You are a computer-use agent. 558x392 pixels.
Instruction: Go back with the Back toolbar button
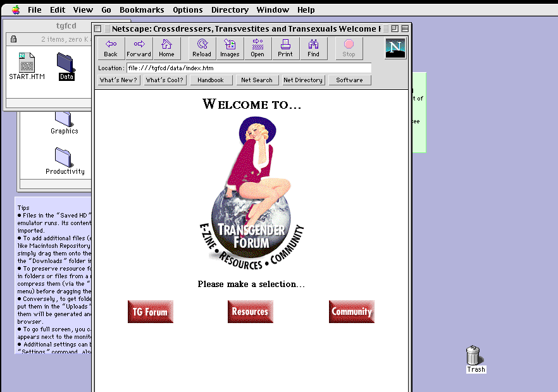(x=111, y=49)
